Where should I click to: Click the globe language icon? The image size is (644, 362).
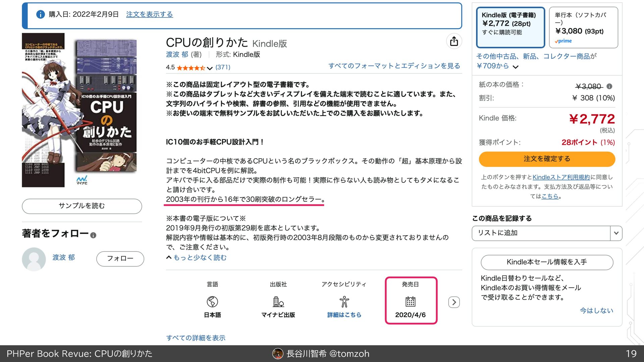(212, 302)
